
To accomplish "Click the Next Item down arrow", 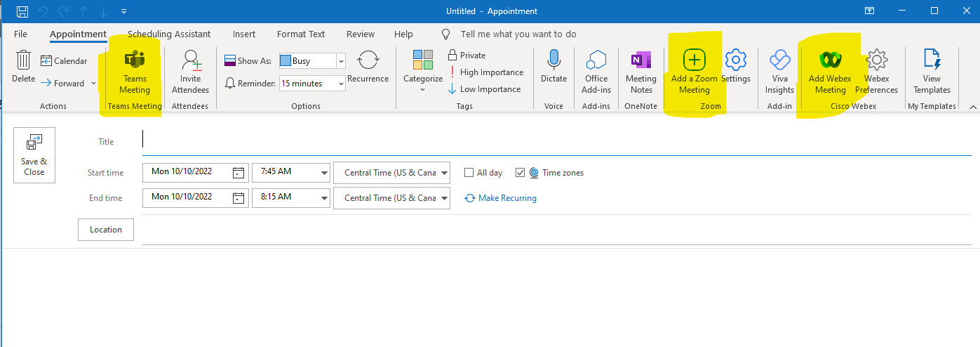I will click(x=105, y=11).
